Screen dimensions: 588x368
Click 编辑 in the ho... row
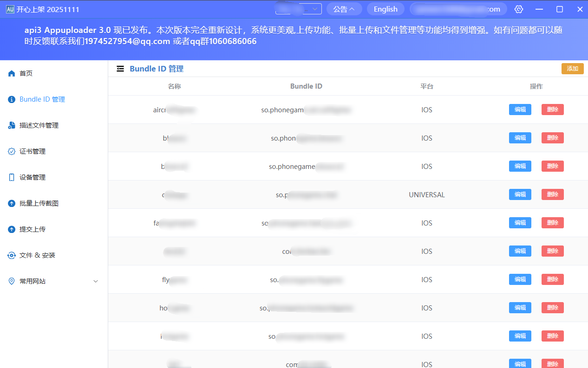point(520,308)
